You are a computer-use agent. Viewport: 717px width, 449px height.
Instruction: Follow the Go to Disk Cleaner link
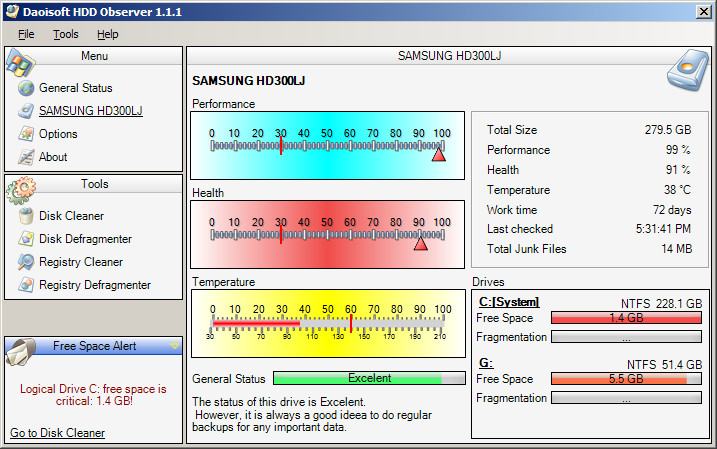[57, 433]
